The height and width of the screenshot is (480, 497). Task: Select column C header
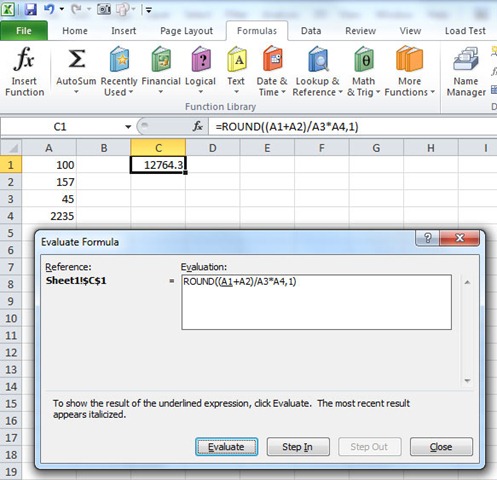pos(158,148)
